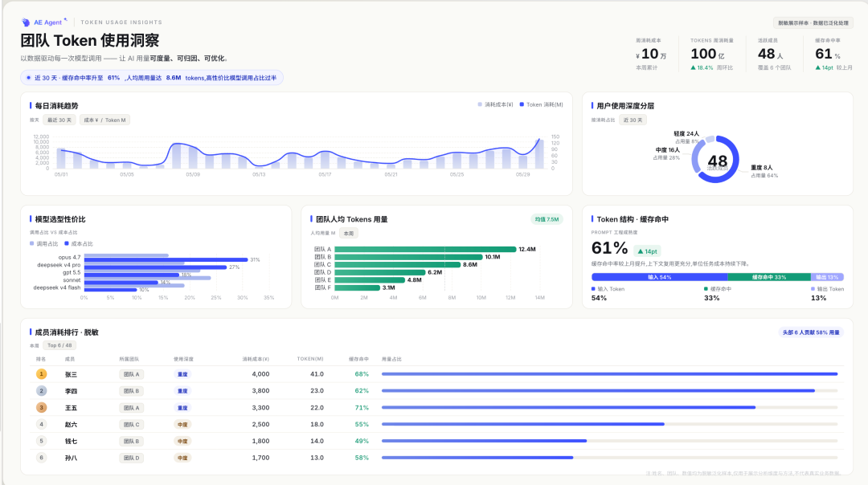
Task: Click the 头部 6 人贡献 58% 用量 badge
Action: (x=811, y=332)
